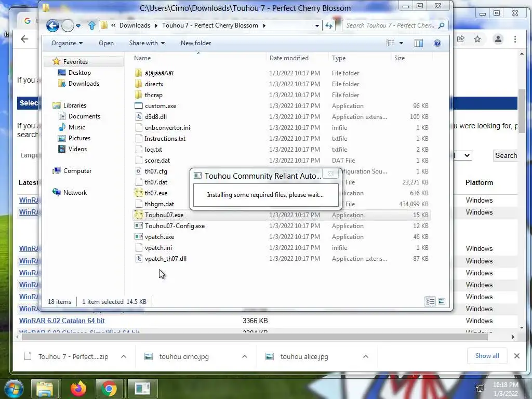Open WinRAR 6.02 Catalan 64 bit link

click(62, 321)
